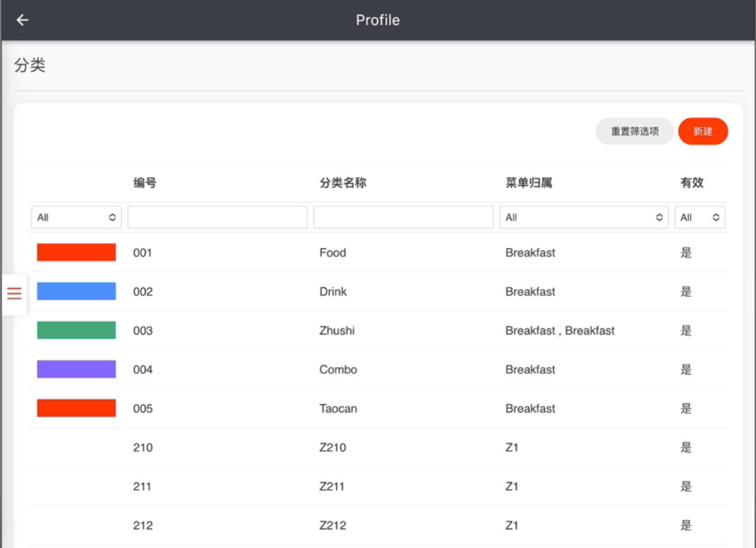Select code 211 cell

(x=142, y=487)
